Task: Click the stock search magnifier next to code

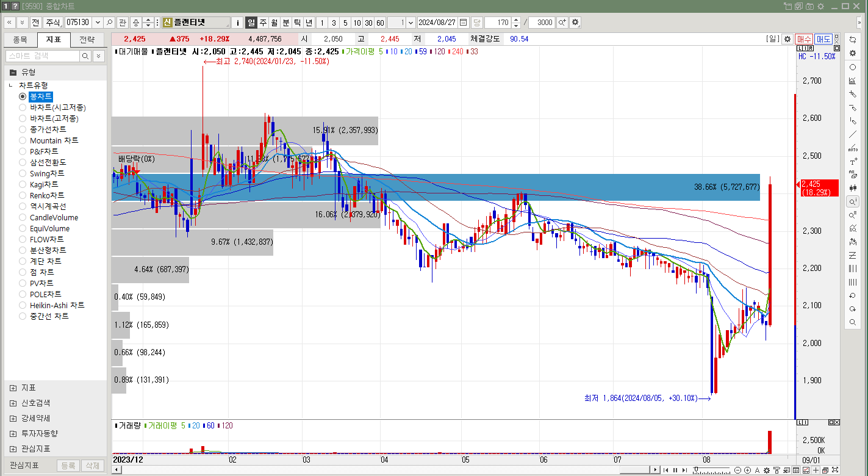Action: point(109,23)
